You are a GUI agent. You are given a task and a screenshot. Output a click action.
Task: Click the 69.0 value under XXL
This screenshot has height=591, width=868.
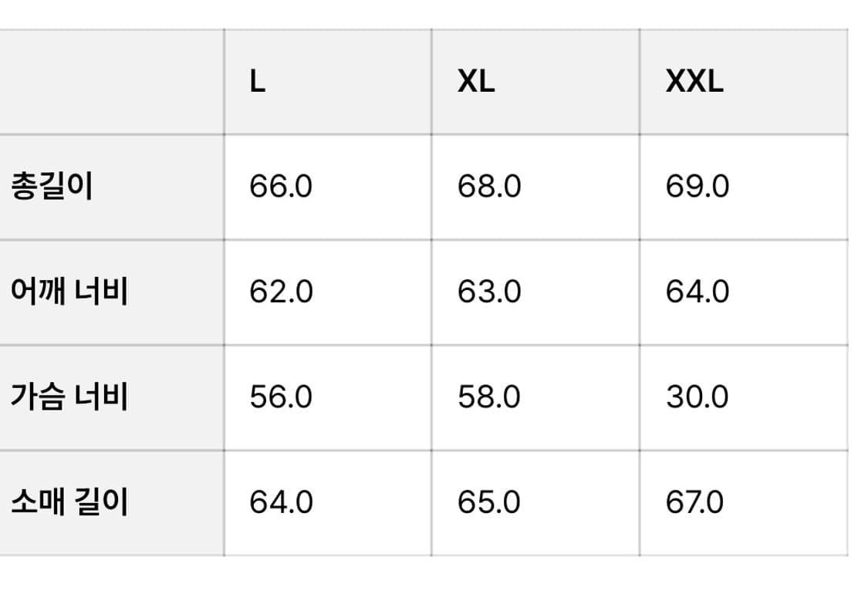click(697, 187)
